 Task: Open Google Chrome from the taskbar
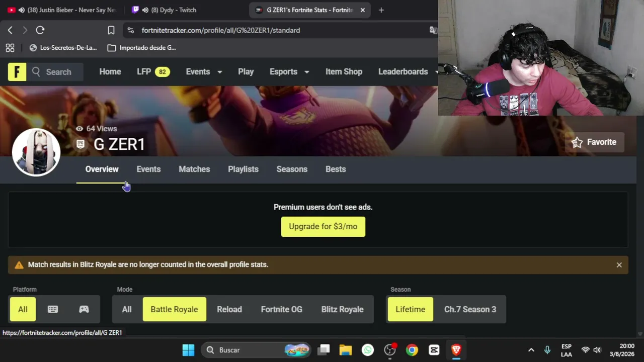[412, 350]
